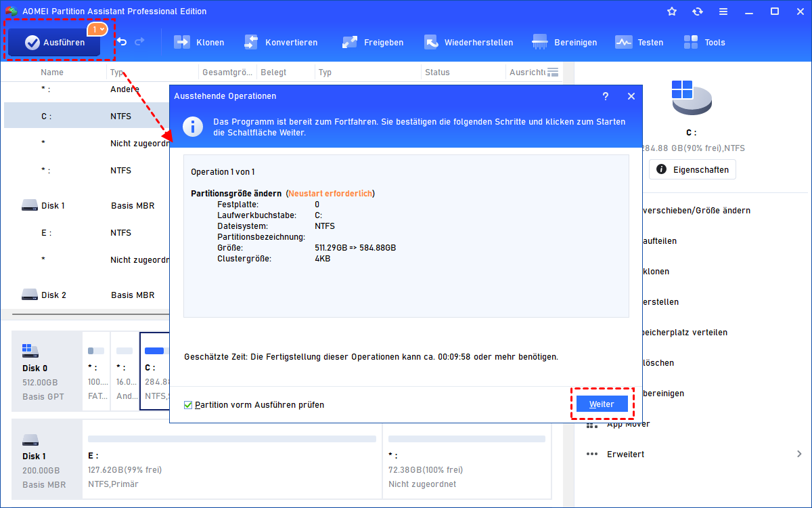Image resolution: width=812 pixels, height=508 pixels.
Task: Click the redo arrow in toolbar
Action: 139,42
